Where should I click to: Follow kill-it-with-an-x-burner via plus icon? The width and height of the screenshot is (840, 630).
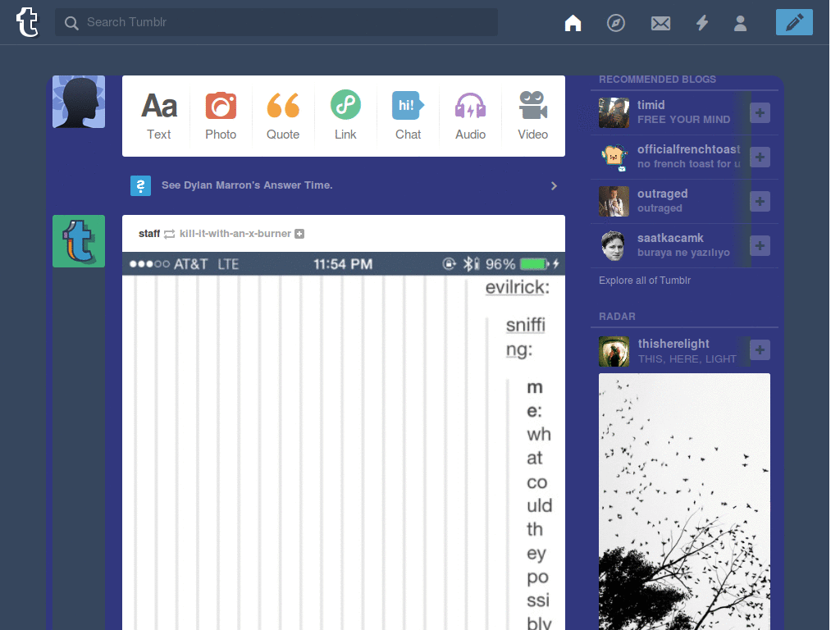[299, 234]
